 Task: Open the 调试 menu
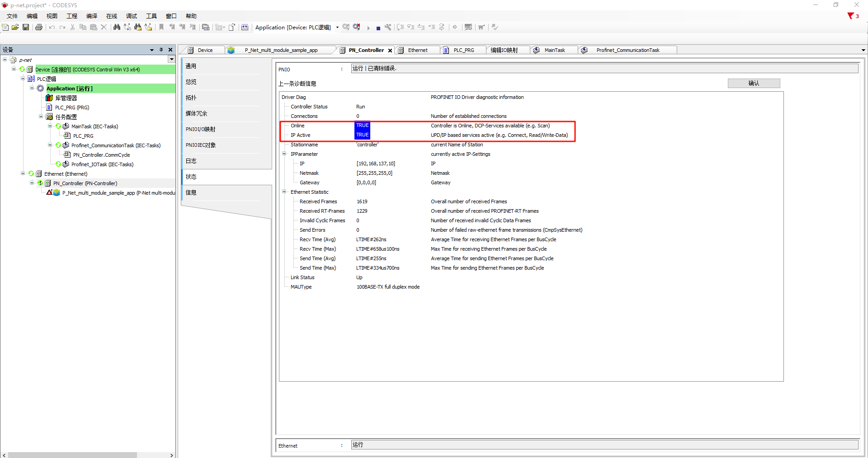pyautogui.click(x=131, y=16)
